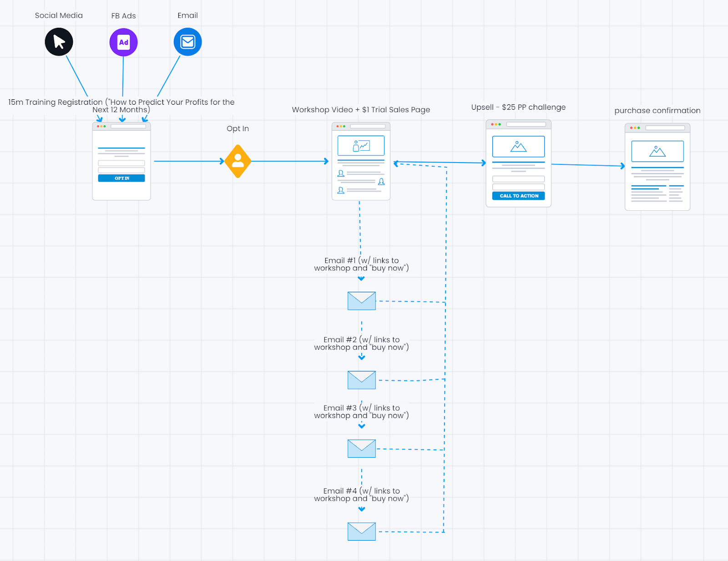Click the "Opt In" label
The width and height of the screenshot is (728, 561).
(238, 129)
